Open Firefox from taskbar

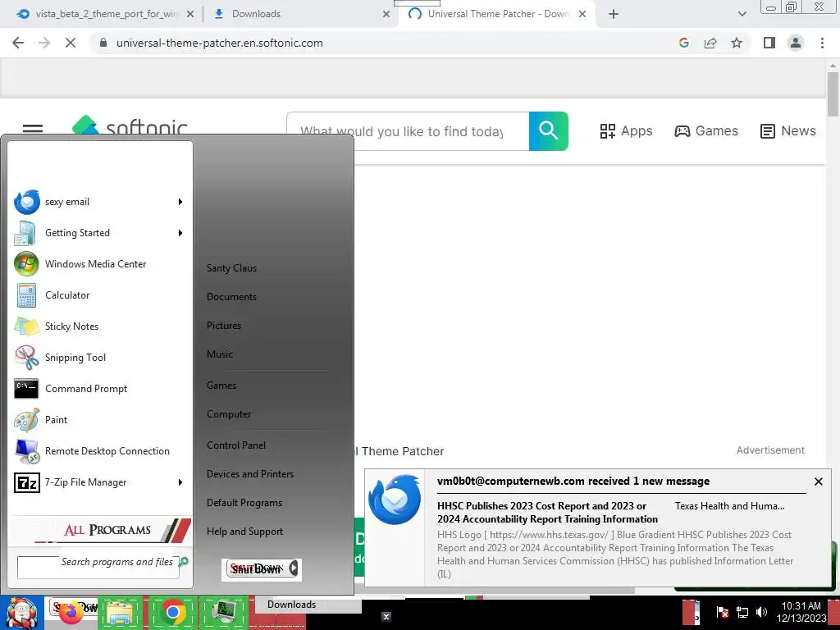pyautogui.click(x=72, y=613)
